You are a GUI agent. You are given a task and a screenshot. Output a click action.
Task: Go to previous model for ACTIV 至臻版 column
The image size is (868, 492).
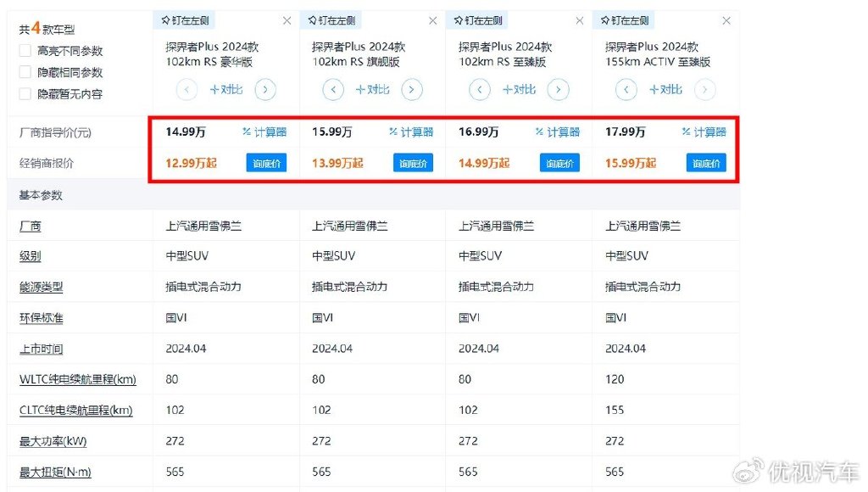626,89
